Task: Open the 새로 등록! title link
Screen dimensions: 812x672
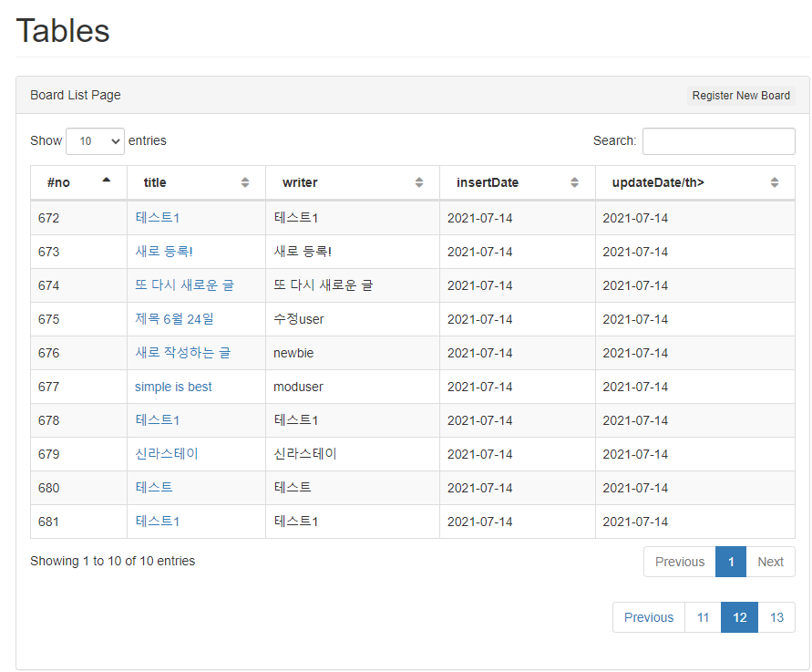Action: pyautogui.click(x=164, y=252)
